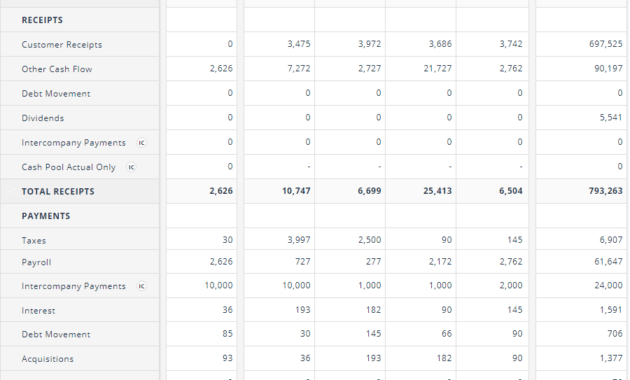Viewport: 630px width, 380px height.
Task: Select the RECEIPTS section header
Action: (42, 20)
